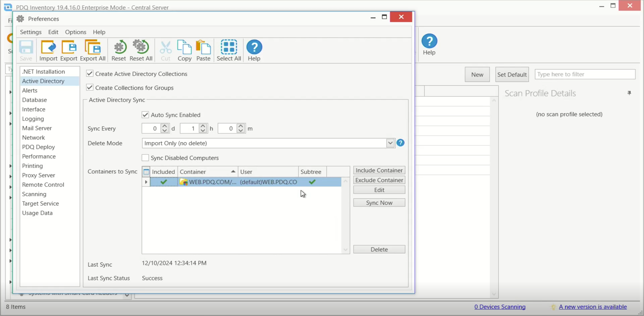Open Help in the PDQ Inventory main window
Viewport: 644px width, 316px height.
(x=429, y=45)
